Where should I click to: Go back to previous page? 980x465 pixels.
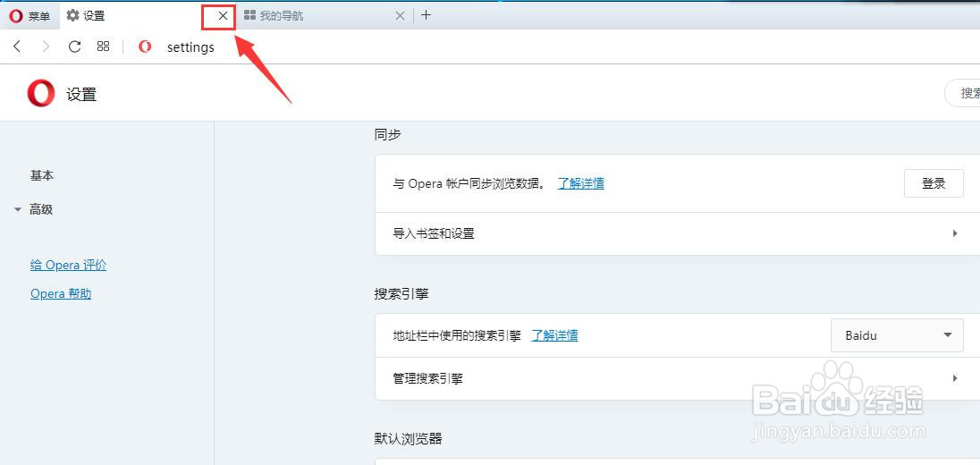tap(17, 46)
